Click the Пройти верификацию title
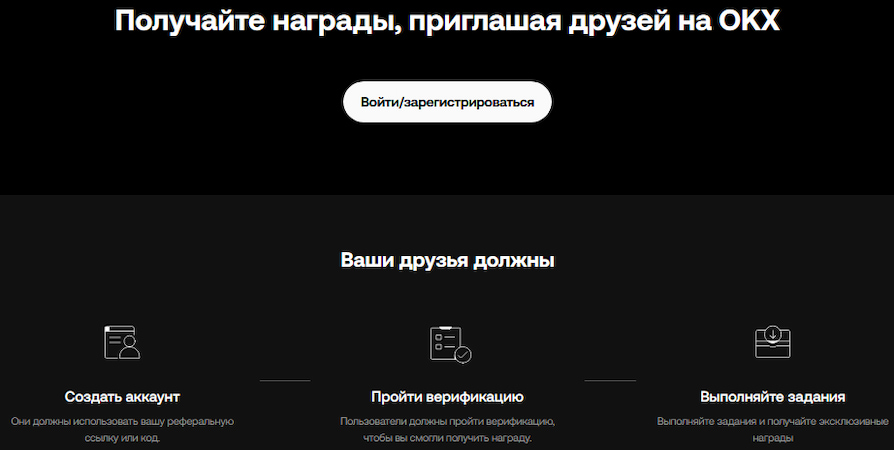Image resolution: width=894 pixels, height=450 pixels. [x=448, y=396]
